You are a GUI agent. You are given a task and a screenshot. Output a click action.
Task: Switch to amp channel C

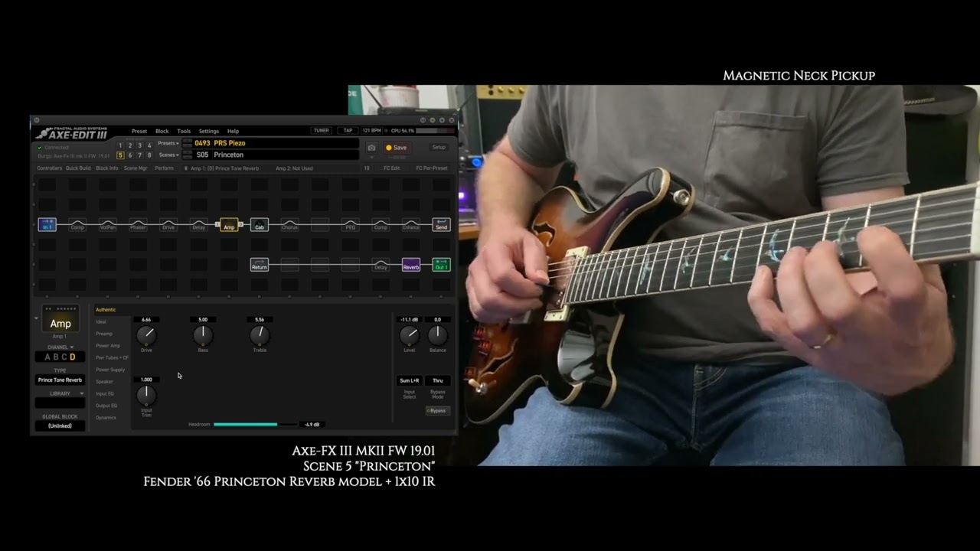click(64, 357)
